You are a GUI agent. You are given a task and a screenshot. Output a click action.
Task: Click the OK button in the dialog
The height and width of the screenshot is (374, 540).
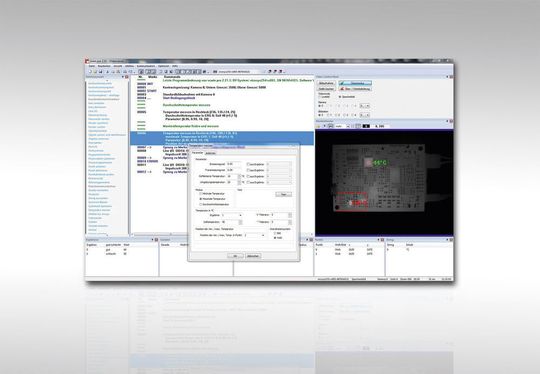pyautogui.click(x=236, y=256)
